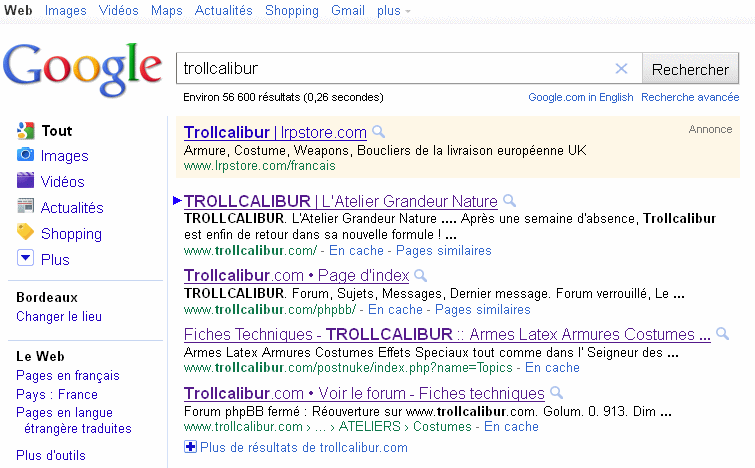
Task: Clear the search box with X
Action: [621, 68]
